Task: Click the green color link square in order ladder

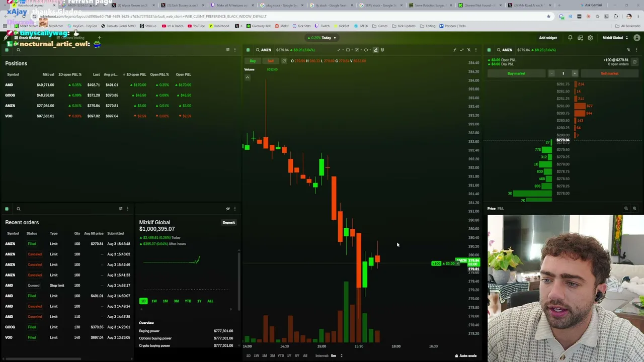Action: [489, 50]
